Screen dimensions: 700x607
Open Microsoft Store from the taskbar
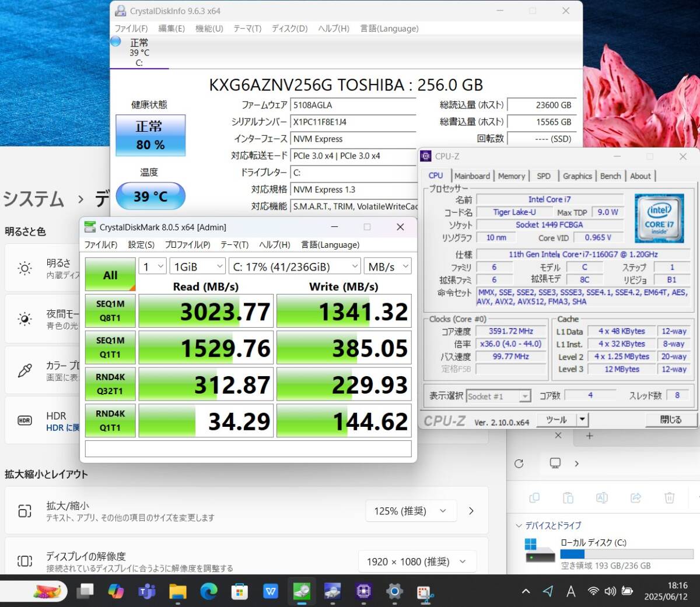pyautogui.click(x=240, y=592)
